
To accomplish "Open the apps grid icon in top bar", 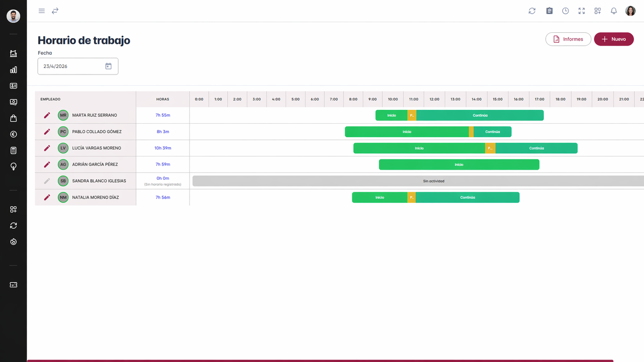I will (x=597, y=11).
